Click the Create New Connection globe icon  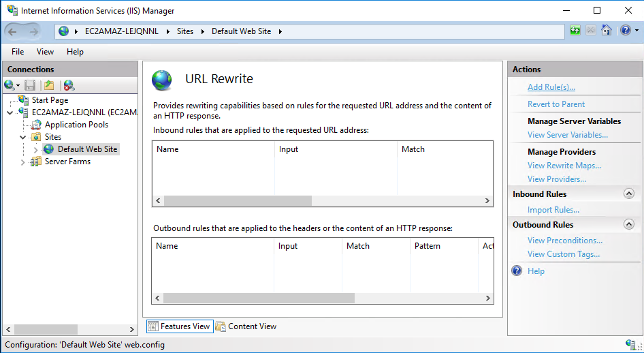point(9,85)
